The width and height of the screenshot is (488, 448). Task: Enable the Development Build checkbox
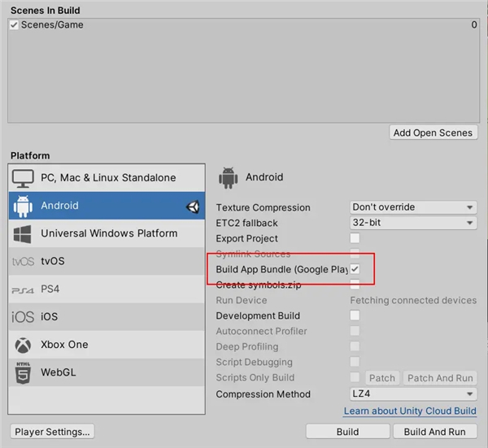[x=355, y=315]
